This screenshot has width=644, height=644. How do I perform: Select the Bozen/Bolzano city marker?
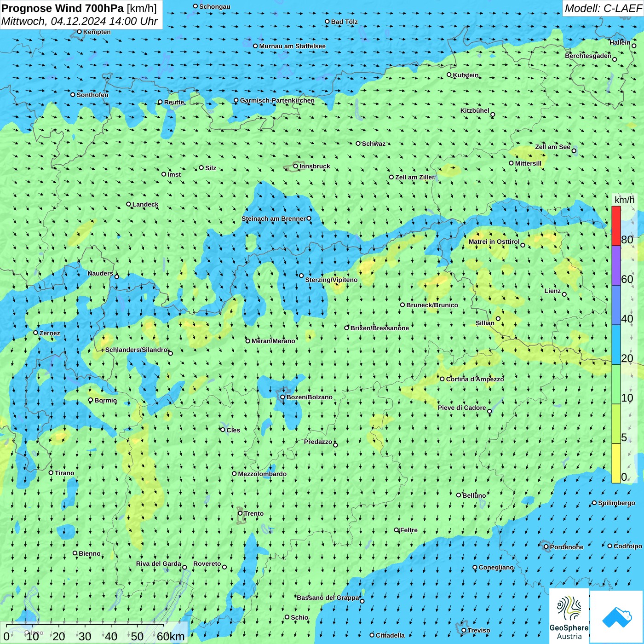click(282, 397)
